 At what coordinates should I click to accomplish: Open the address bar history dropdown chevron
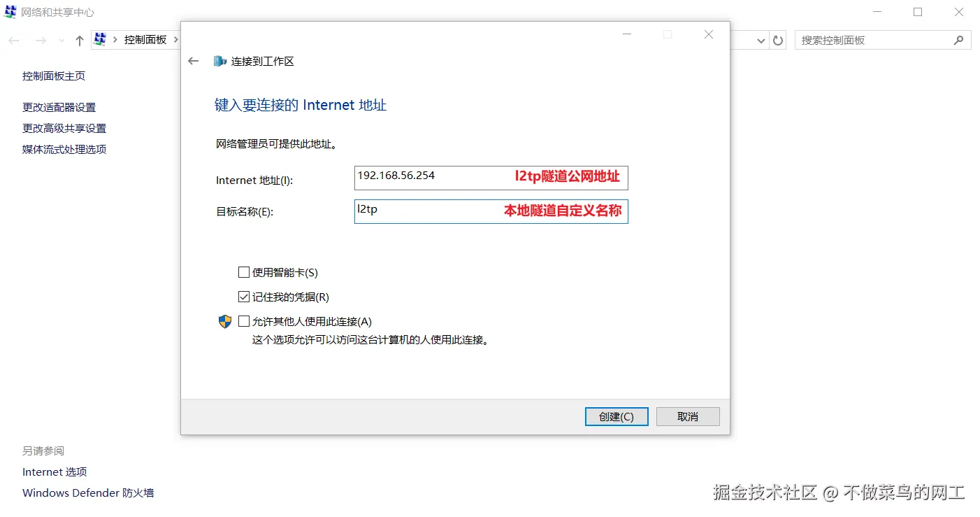761,40
